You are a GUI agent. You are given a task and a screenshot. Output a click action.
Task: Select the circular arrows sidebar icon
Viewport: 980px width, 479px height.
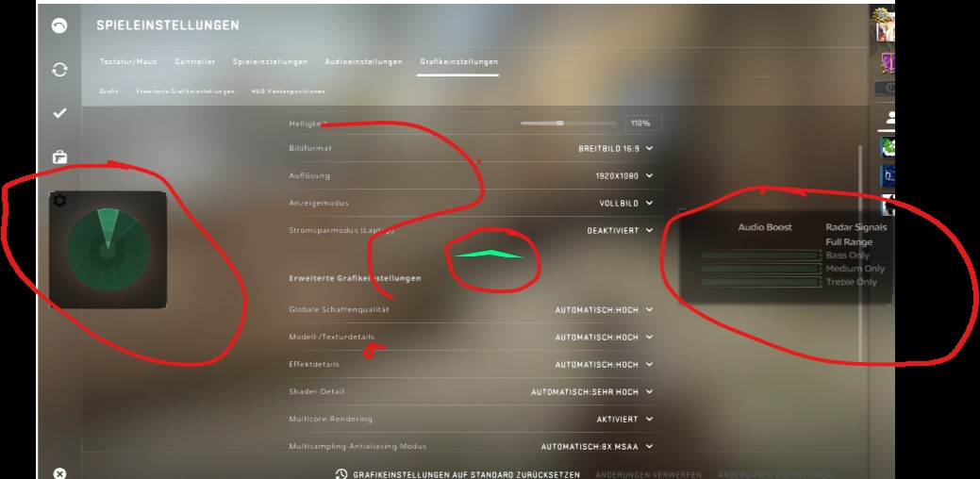click(59, 70)
